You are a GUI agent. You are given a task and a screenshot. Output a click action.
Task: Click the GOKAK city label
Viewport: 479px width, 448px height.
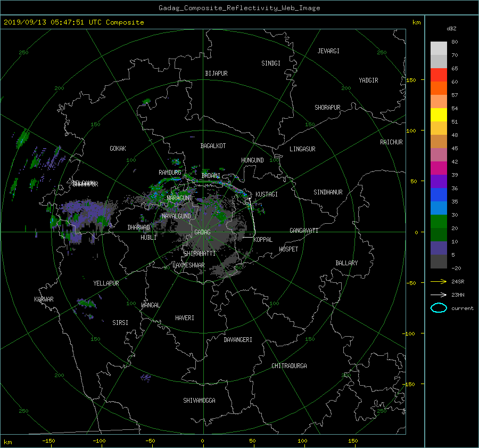coord(118,149)
